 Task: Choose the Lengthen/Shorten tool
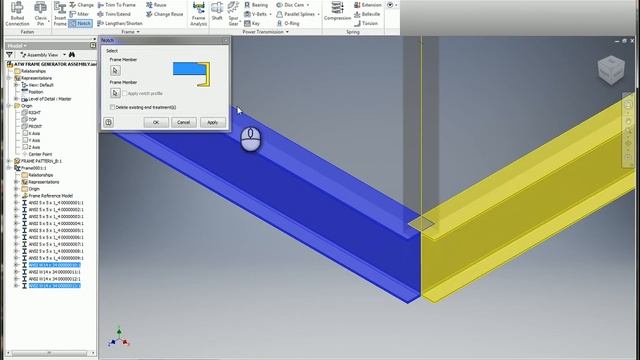[x=120, y=24]
